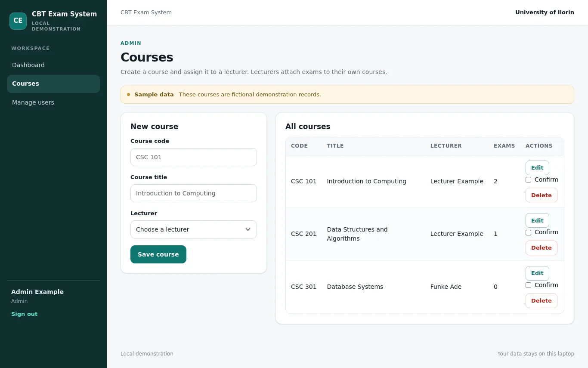Check Confirm for Data Structures and Algorithms

click(528, 232)
